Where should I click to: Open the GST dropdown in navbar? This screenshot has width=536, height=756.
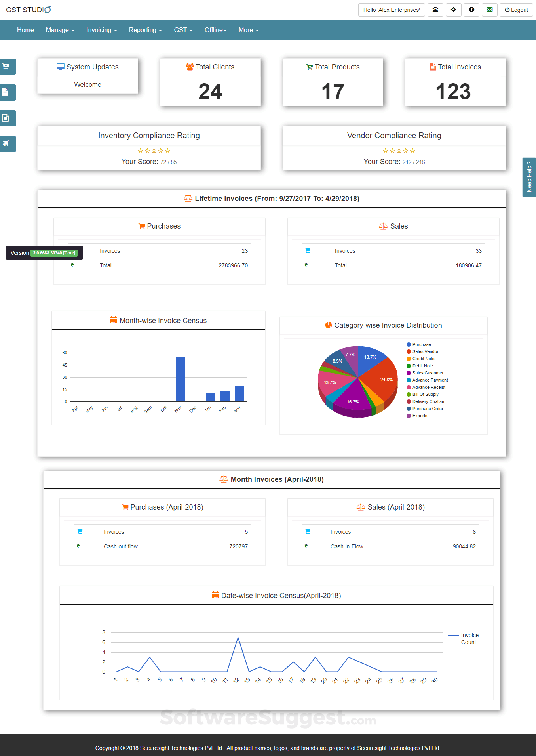(183, 30)
